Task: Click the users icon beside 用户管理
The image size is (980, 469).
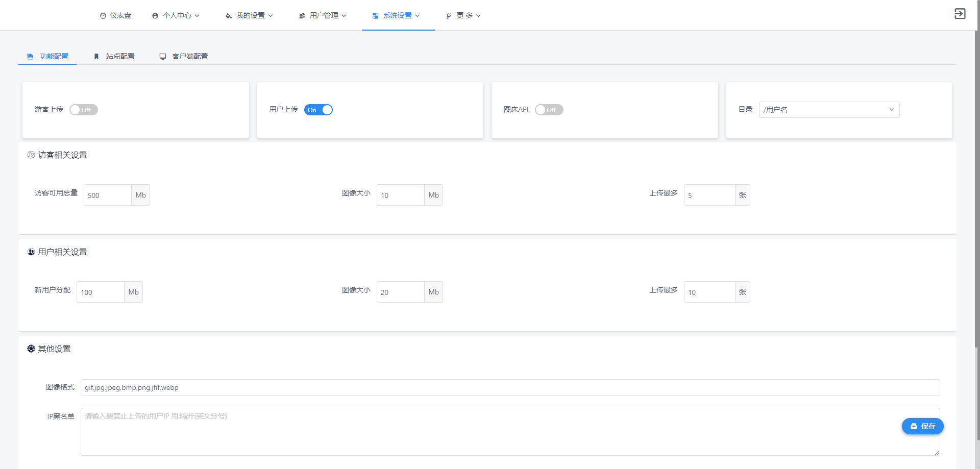Action: (302, 16)
